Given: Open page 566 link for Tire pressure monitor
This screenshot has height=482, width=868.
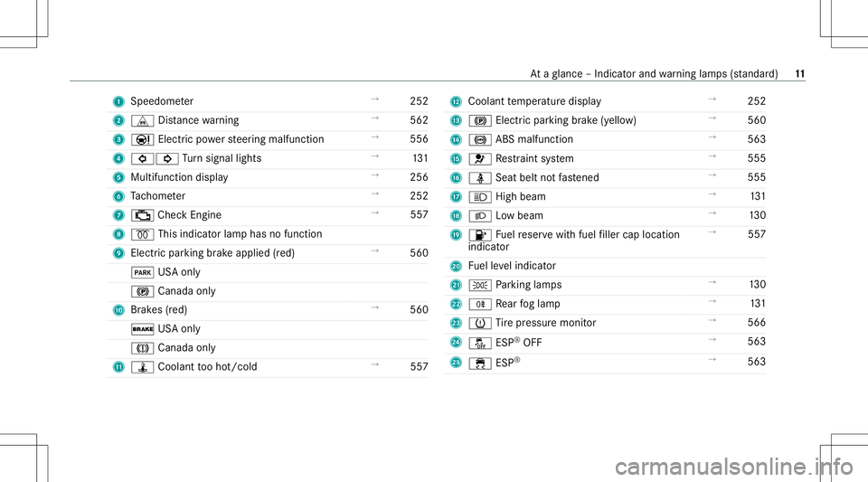Looking at the screenshot, I should click(x=757, y=323).
